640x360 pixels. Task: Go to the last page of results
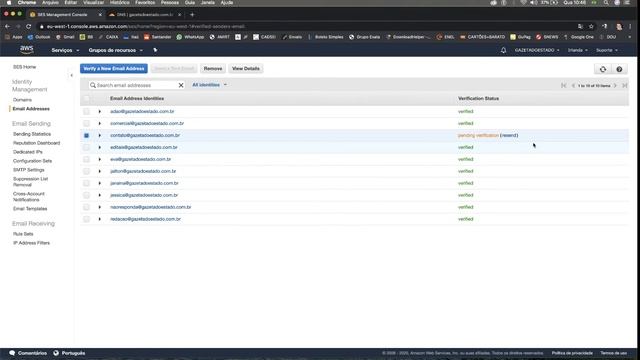click(624, 86)
